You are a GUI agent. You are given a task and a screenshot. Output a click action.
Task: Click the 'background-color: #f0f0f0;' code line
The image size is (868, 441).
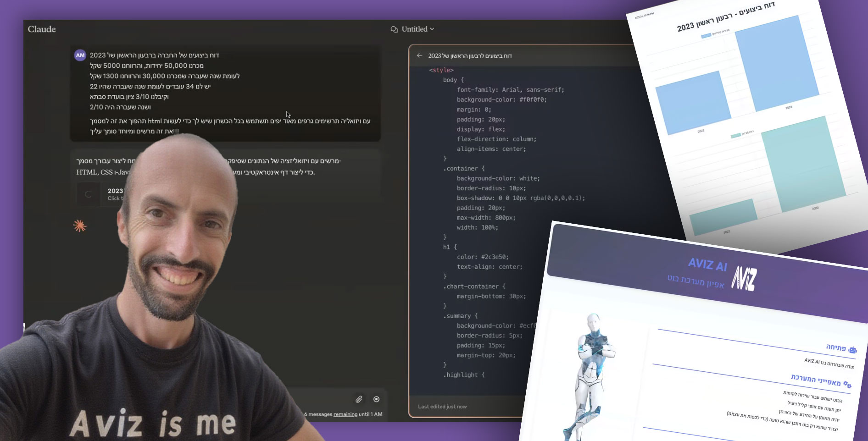coord(502,99)
